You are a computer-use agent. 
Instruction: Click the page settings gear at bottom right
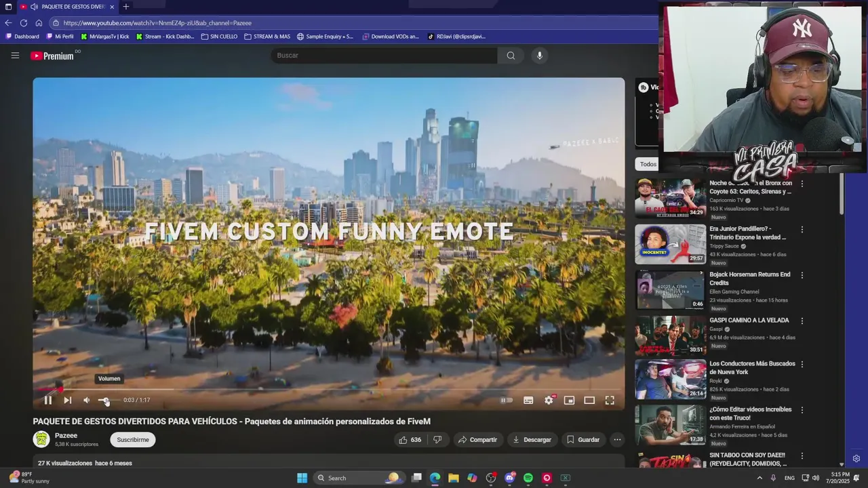coord(856,459)
